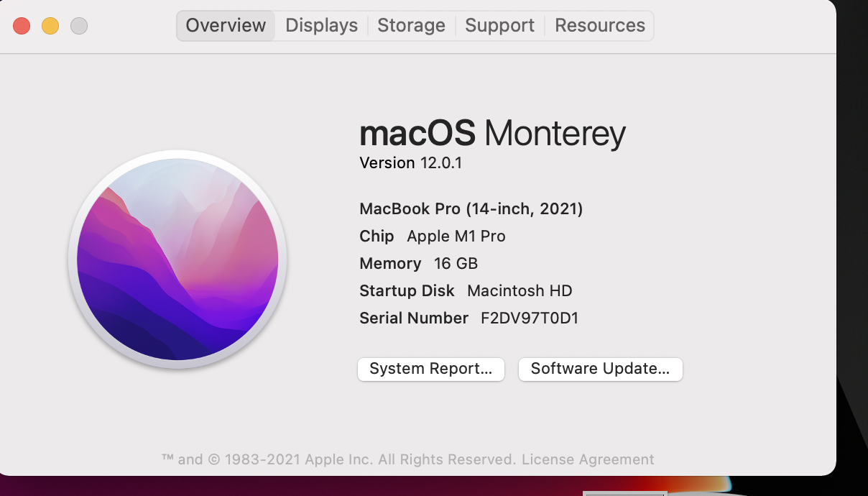Open the License Agreement link
Screen dimensions: 868x496
588,459
